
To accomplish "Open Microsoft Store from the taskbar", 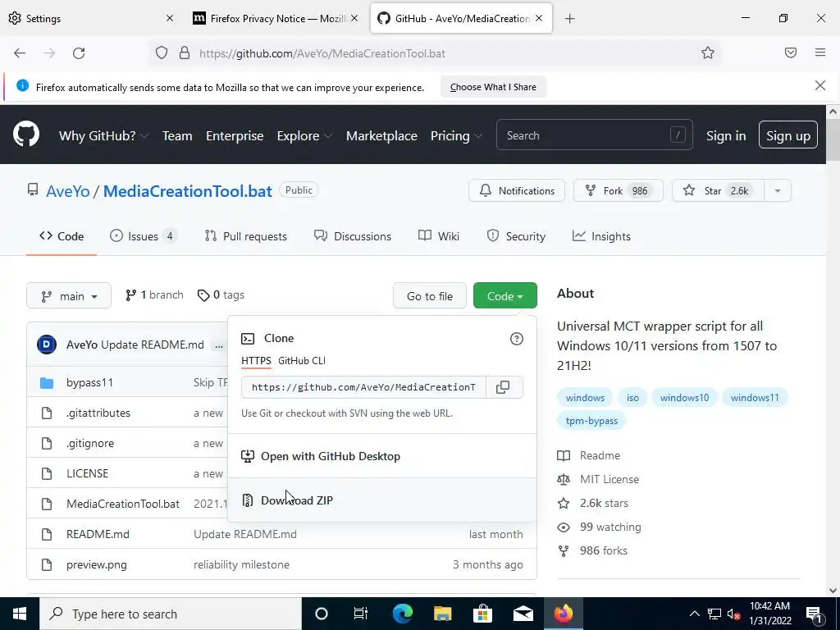I will 482,614.
